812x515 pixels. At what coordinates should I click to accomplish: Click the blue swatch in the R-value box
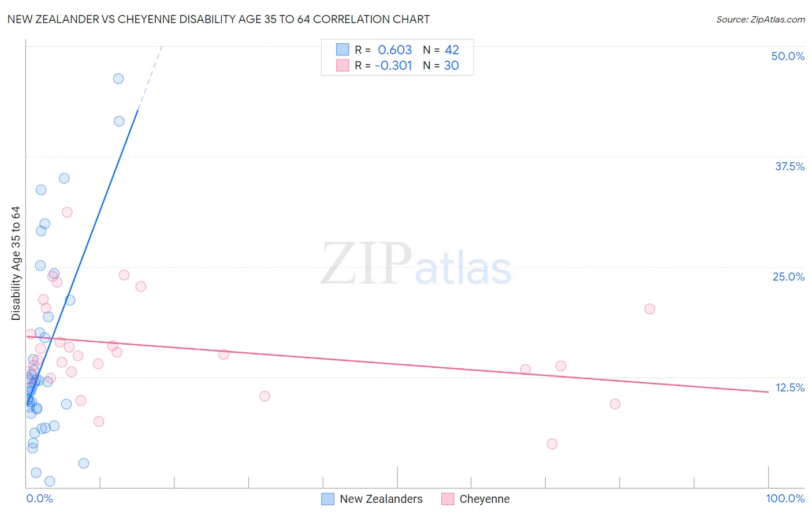[342, 50]
